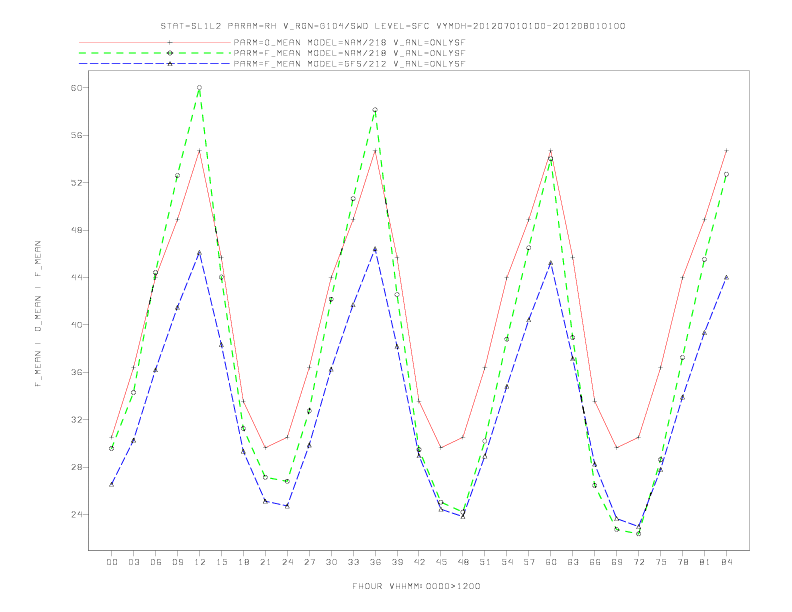Click y-axis tick label 24
The image size is (792, 612).
[76, 515]
